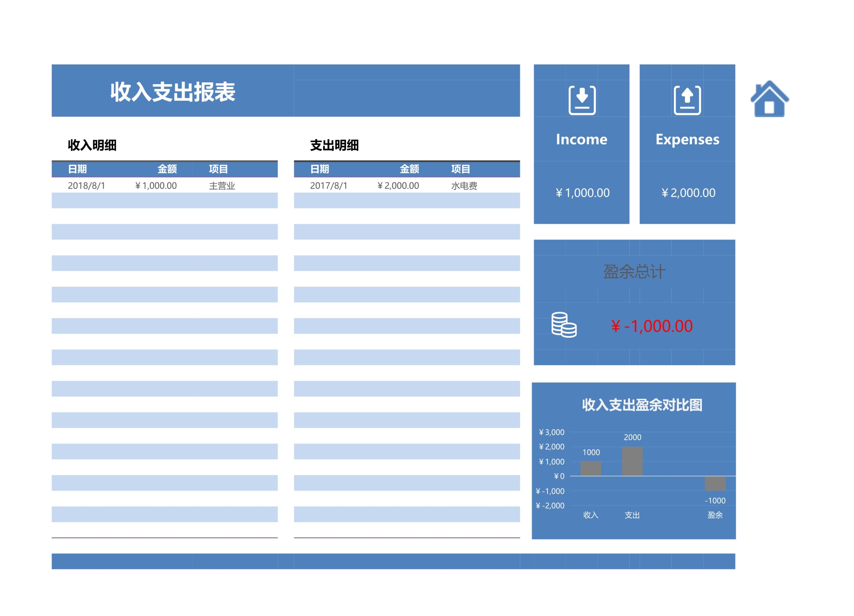
Task: Click the ¥0 axis label
Action: pos(559,476)
